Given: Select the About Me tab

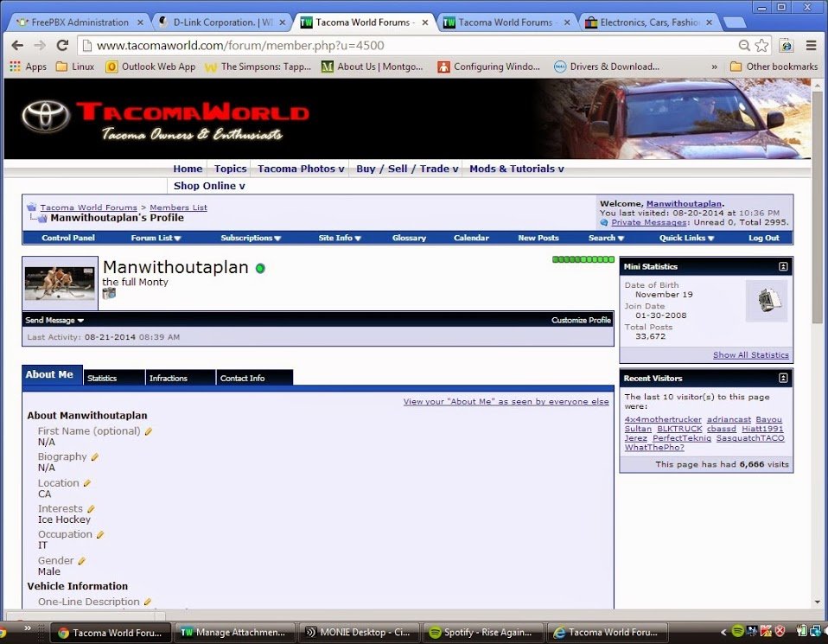Looking at the screenshot, I should coord(52,374).
